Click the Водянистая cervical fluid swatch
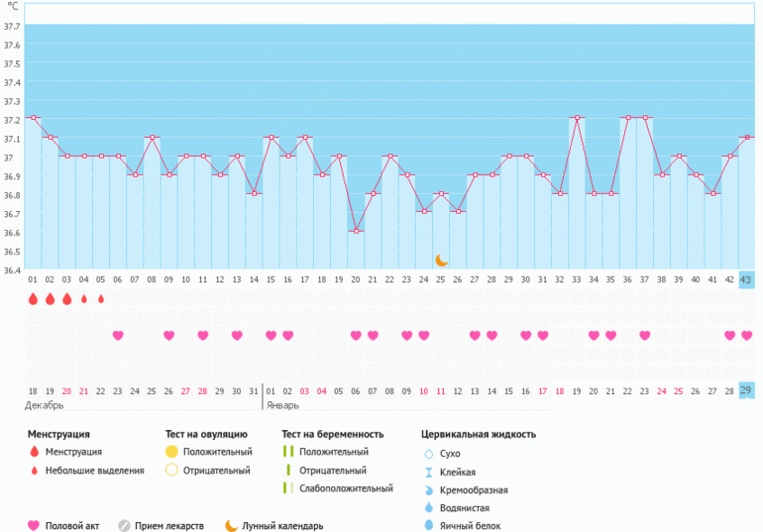 click(x=429, y=508)
